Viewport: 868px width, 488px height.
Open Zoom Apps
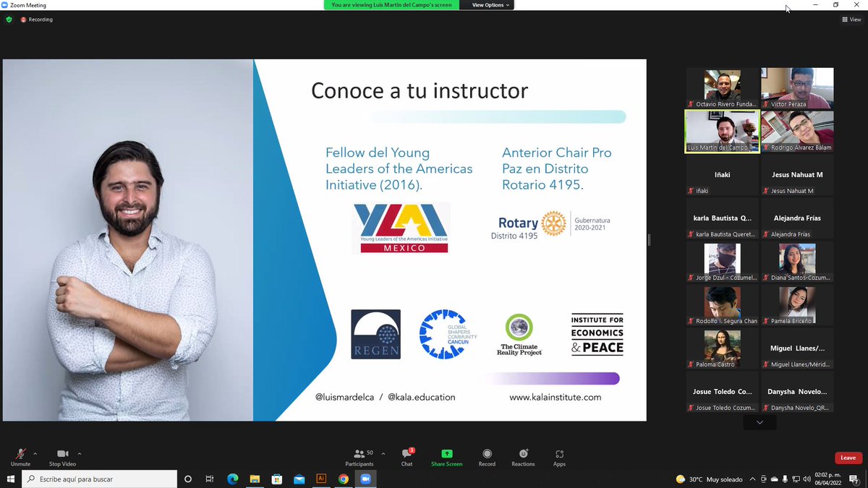click(x=559, y=457)
